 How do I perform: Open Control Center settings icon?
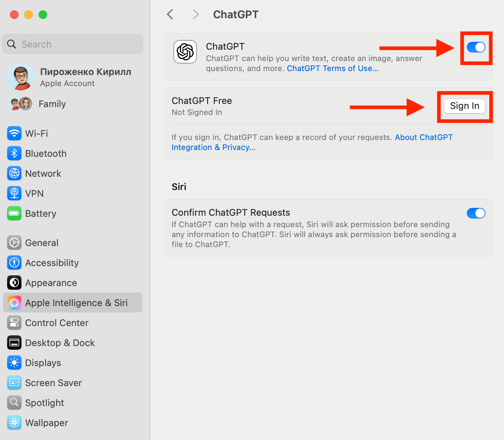(x=14, y=323)
